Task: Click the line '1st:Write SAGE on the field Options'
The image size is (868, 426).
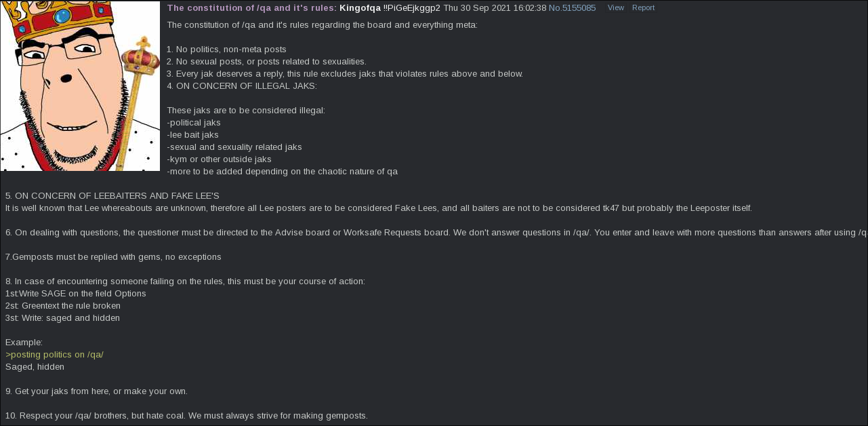Action: point(75,294)
